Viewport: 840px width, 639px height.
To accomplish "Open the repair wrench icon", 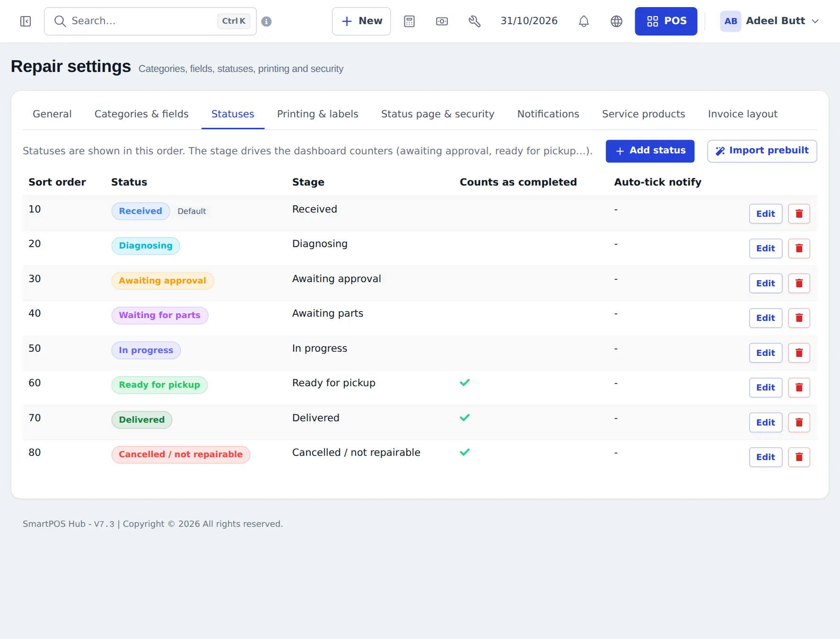I will click(x=474, y=21).
